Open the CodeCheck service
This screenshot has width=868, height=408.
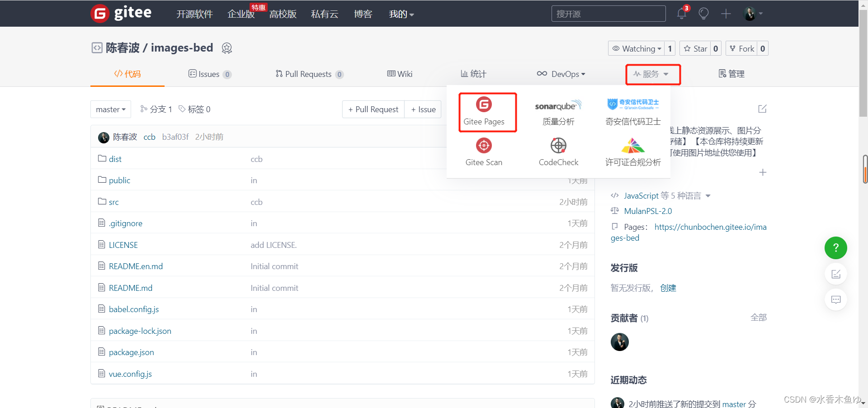pyautogui.click(x=558, y=152)
